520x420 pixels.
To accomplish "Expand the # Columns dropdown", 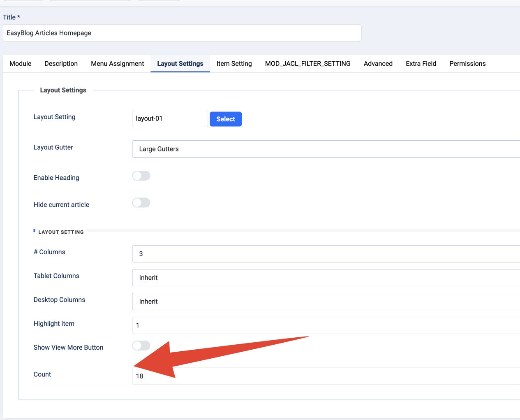I will (326, 254).
